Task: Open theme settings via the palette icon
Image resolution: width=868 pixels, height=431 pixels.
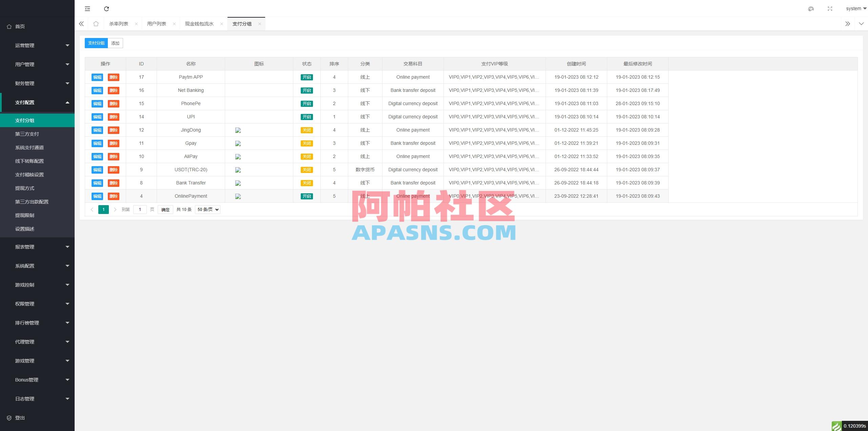Action: (x=811, y=9)
